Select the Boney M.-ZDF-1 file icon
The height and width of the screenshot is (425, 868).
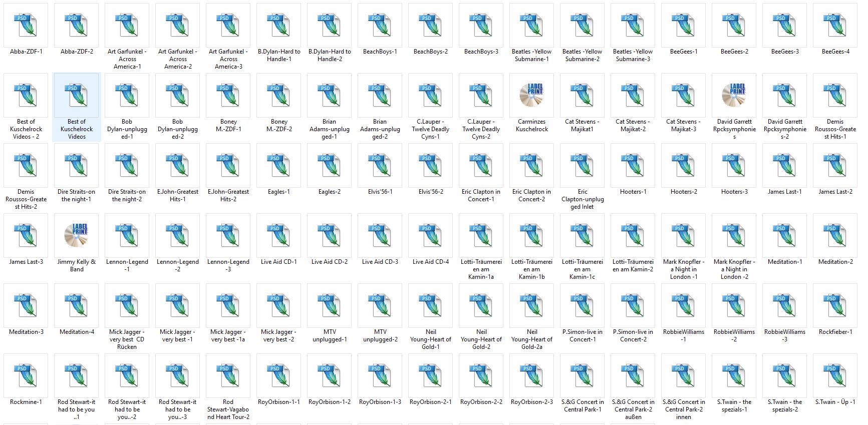pos(228,95)
